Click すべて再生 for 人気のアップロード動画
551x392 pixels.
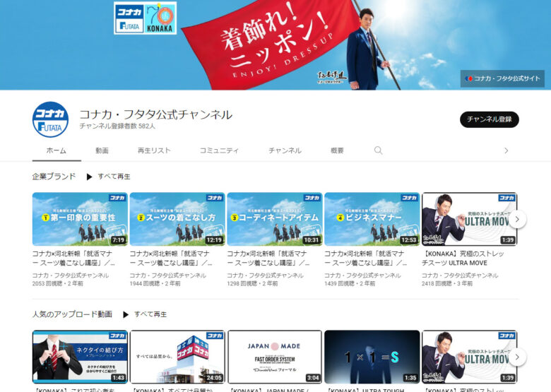150,314
